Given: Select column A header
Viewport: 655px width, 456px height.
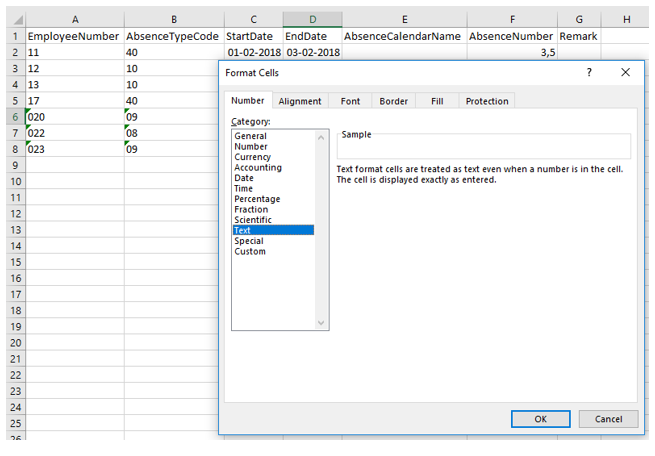Looking at the screenshot, I should coord(75,19).
